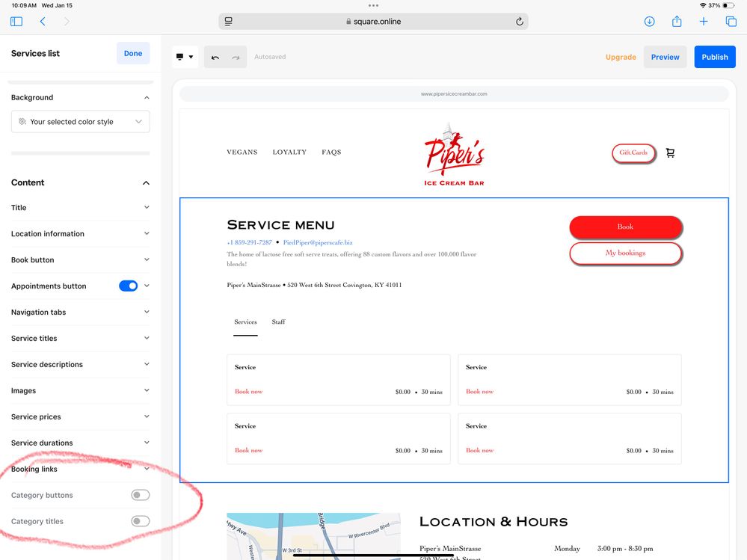Enable the Category buttons toggle
This screenshot has width=747, height=560.
click(x=140, y=495)
